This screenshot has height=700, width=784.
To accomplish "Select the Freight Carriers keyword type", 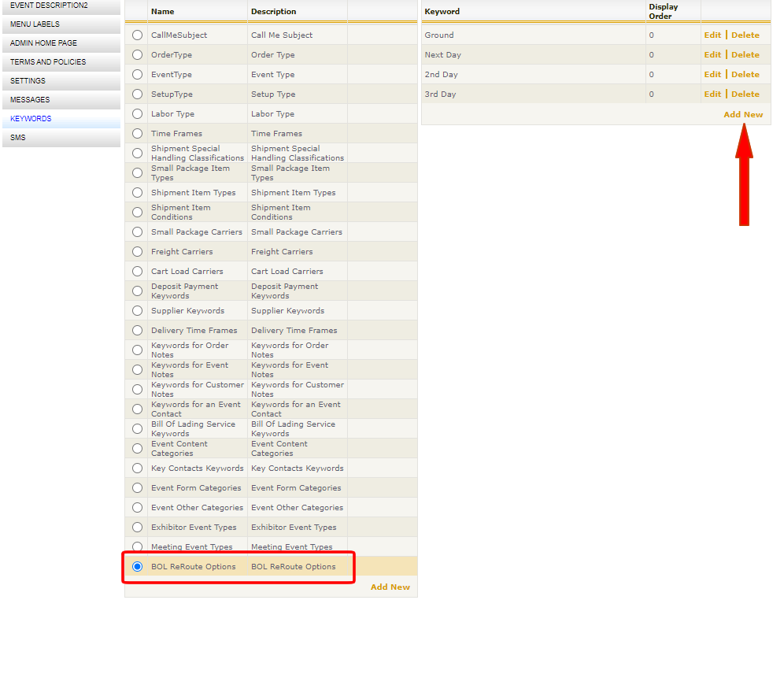I will pyautogui.click(x=137, y=251).
